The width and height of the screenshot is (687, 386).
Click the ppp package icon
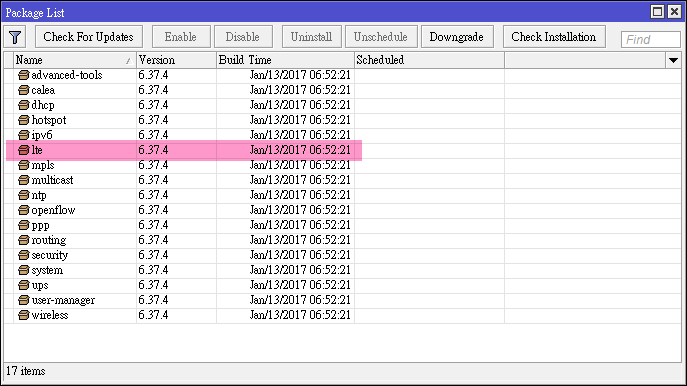[x=24, y=225]
